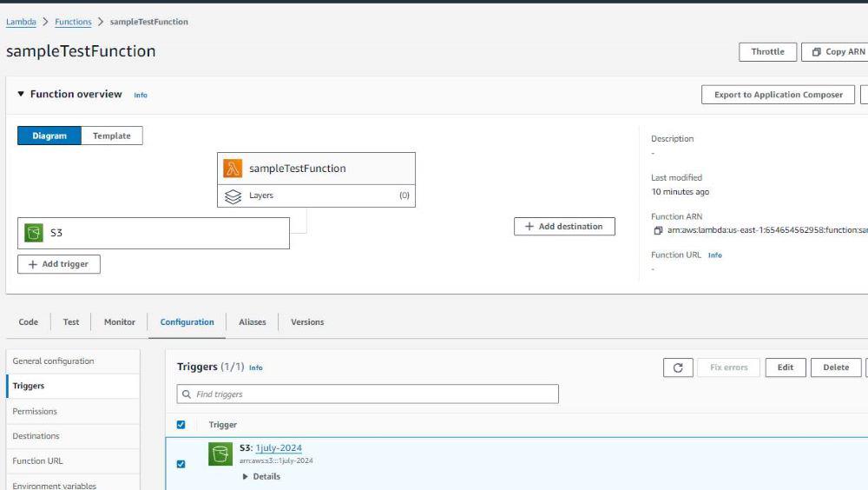Open Info link beside Triggers heading

[x=256, y=367]
